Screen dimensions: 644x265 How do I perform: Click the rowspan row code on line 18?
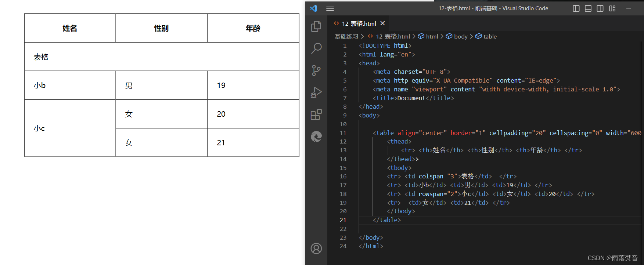coord(490,194)
